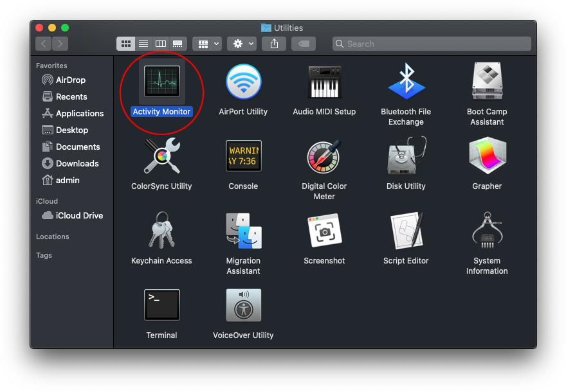Click the Disk Utility label text
Screen dimensions: 566x392
(406, 186)
